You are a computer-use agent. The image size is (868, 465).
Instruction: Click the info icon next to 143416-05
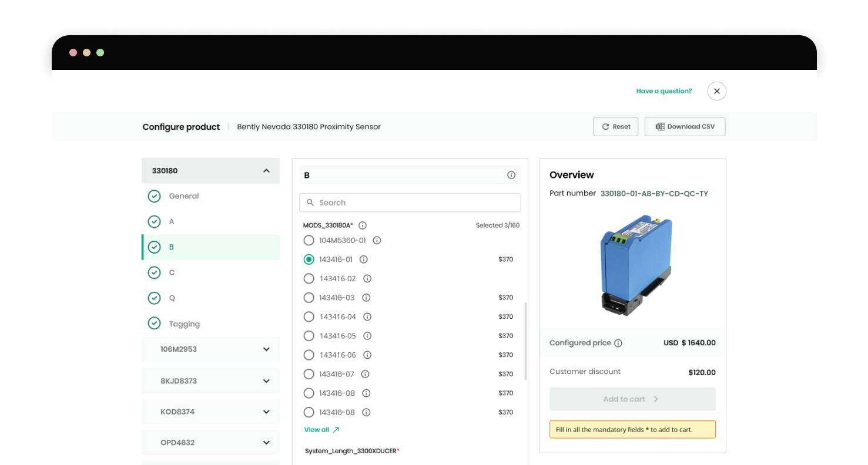click(x=367, y=336)
